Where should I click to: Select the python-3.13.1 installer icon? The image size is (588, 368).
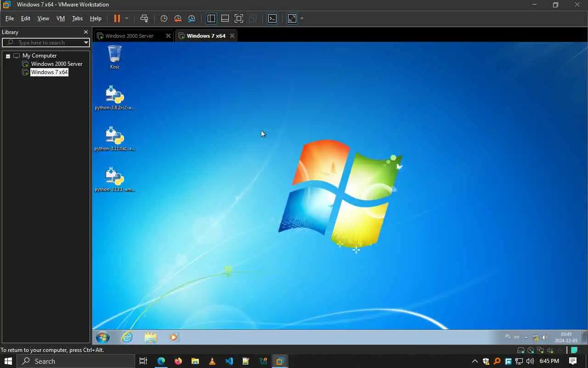115,179
